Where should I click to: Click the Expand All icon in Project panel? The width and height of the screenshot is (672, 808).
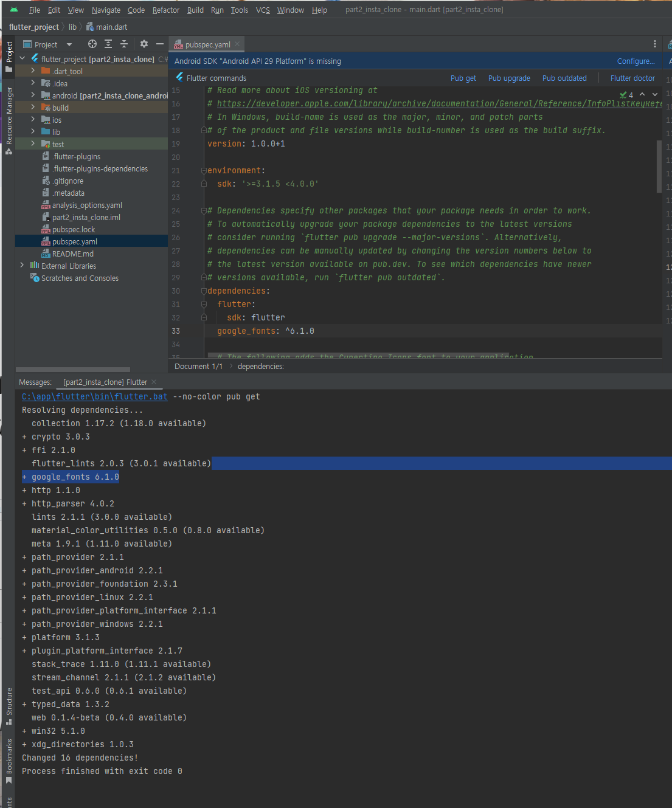[108, 44]
